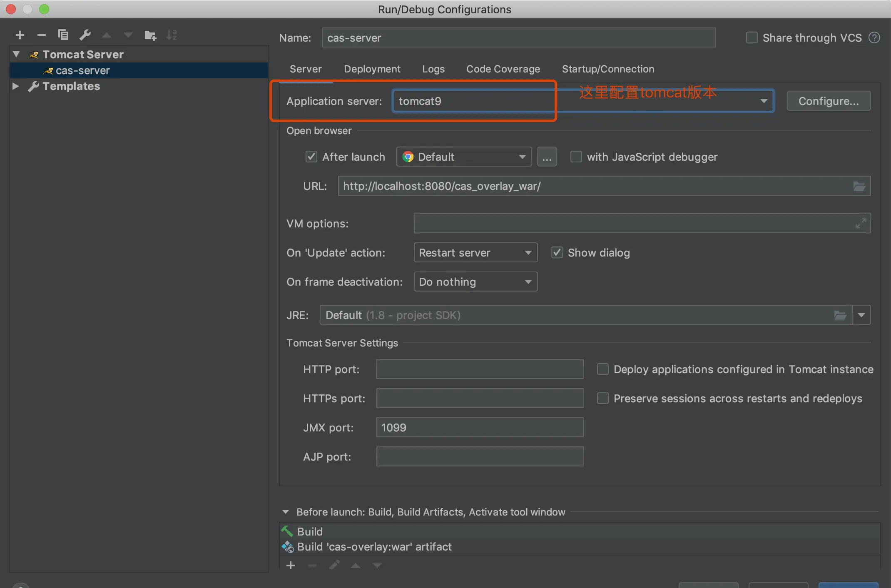Open the Application server tomcat9 dropdown

pyautogui.click(x=763, y=101)
